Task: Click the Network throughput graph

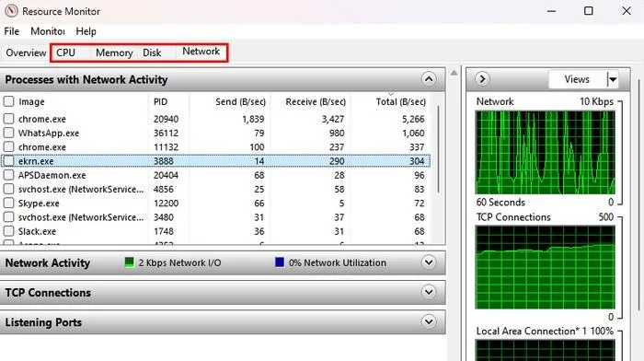Action: coord(545,152)
